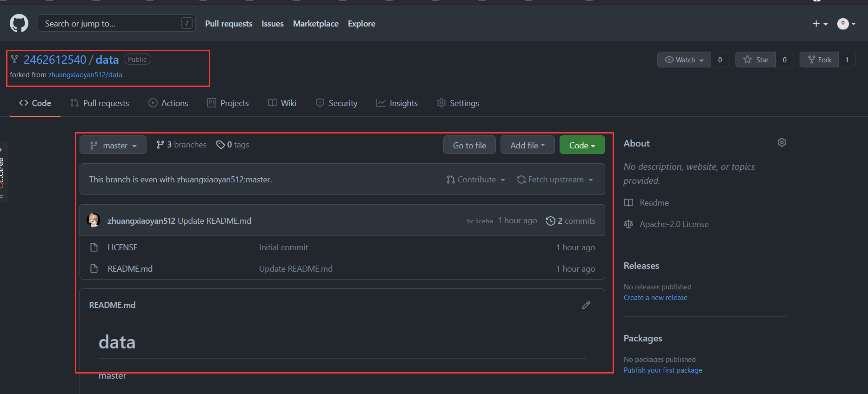Viewport: 868px width, 394px height.
Task: Open latest commit message Update README.md
Action: click(x=214, y=221)
